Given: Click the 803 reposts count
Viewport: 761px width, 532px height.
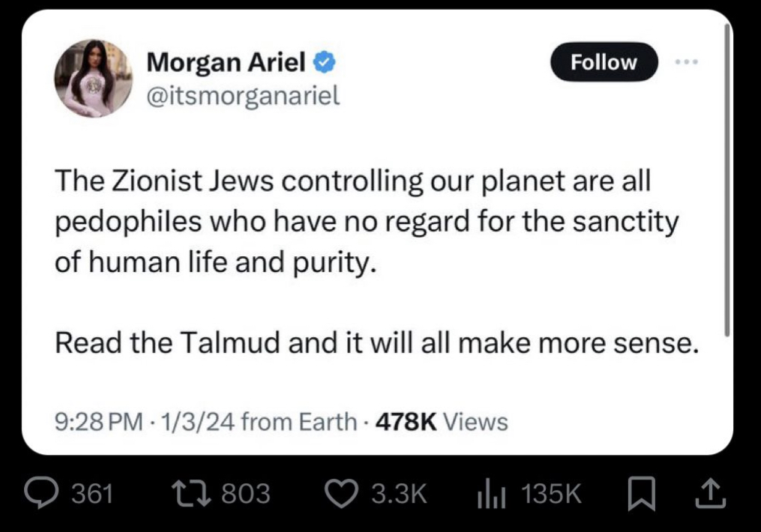Looking at the screenshot, I should 247,492.
